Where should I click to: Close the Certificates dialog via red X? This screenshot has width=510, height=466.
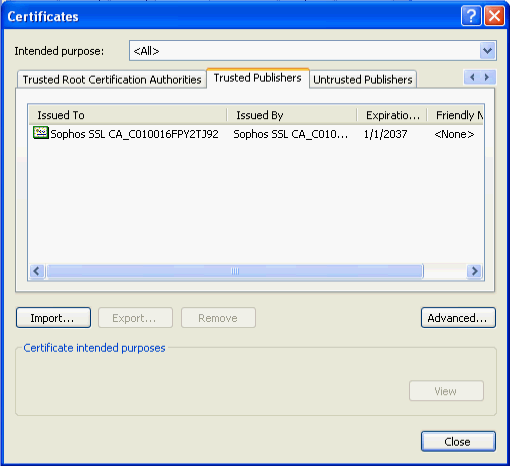pos(494,16)
